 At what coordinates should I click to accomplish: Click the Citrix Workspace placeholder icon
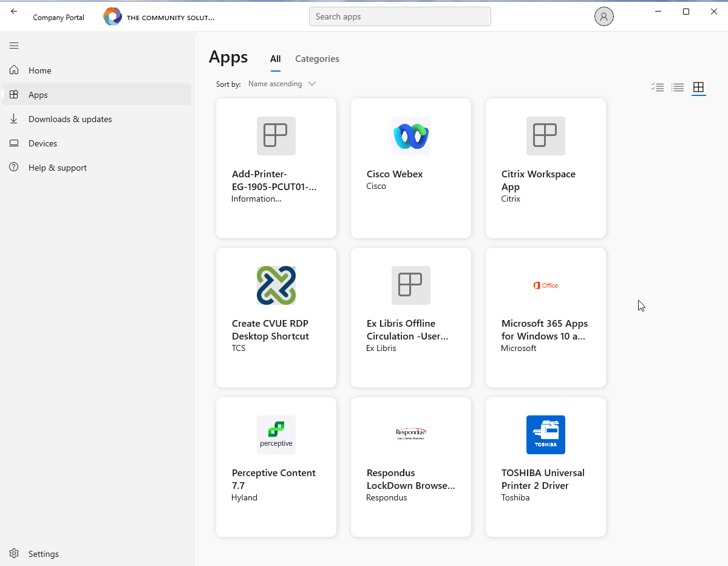545,136
